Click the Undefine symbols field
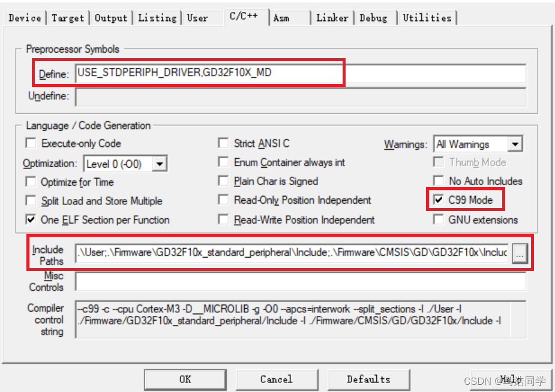Image resolution: width=555 pixels, height=392 pixels. 301,97
